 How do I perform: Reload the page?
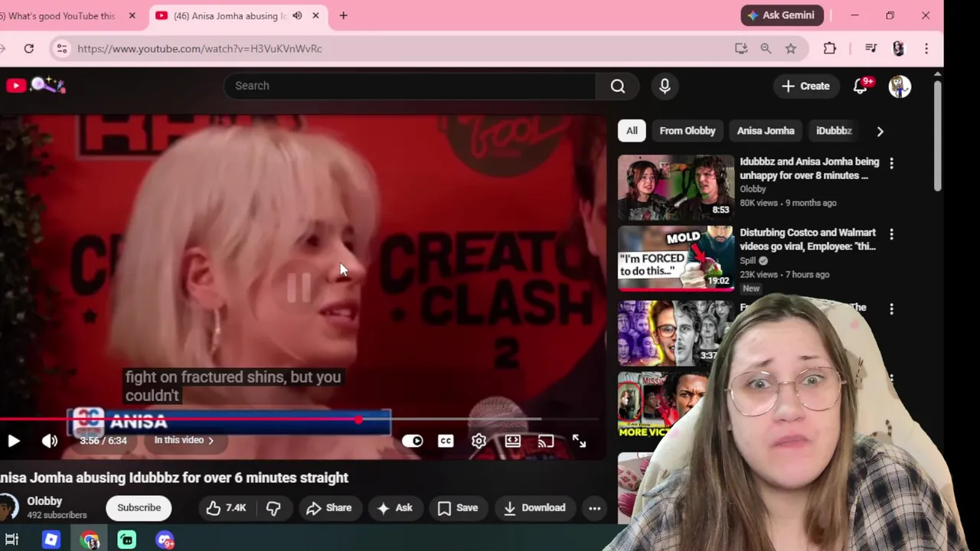[x=28, y=48]
